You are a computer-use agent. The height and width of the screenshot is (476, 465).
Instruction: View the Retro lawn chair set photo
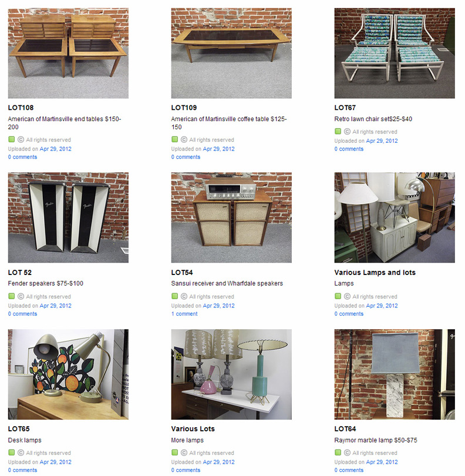click(395, 53)
